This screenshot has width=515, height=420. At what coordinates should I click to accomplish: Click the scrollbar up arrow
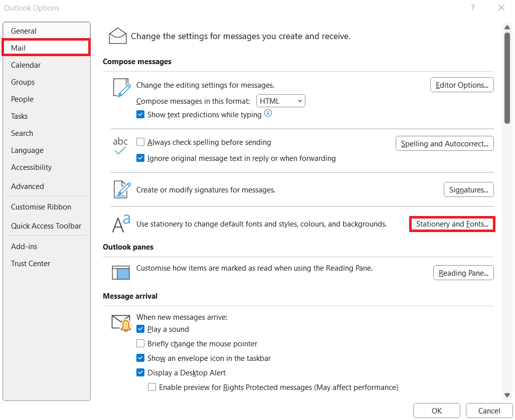(x=507, y=27)
